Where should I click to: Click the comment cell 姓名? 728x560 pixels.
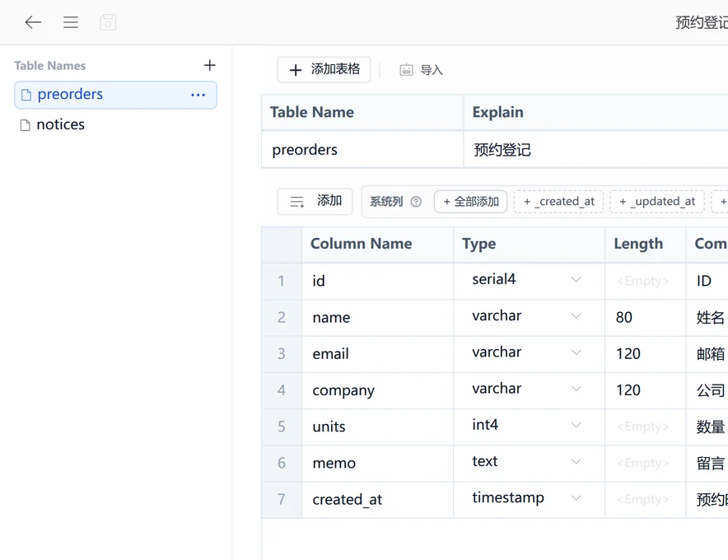click(707, 318)
